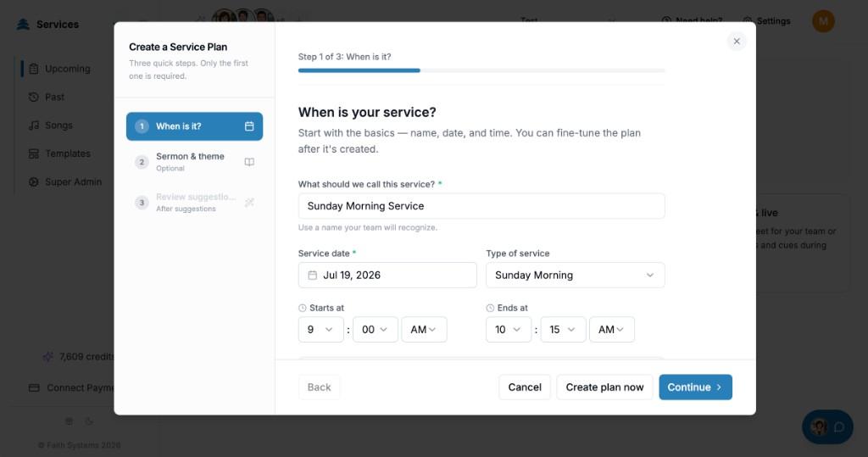This screenshot has width=868, height=457.
Task: Open Settings in the top bar
Action: tap(766, 21)
